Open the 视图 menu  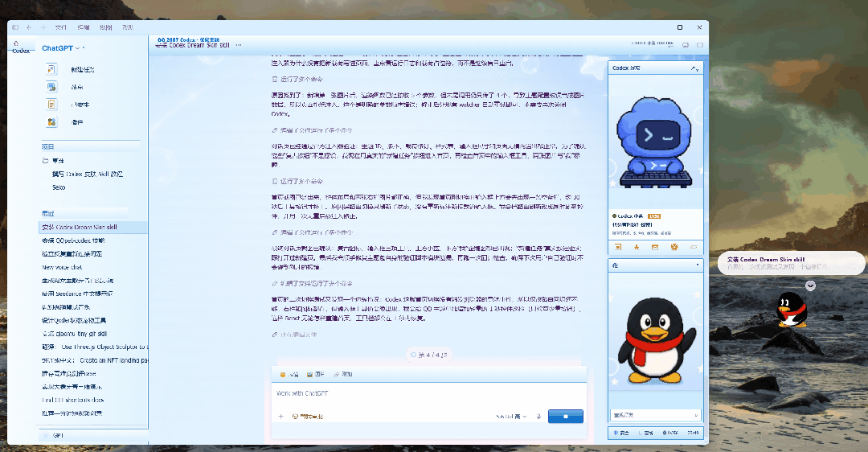tap(105, 27)
